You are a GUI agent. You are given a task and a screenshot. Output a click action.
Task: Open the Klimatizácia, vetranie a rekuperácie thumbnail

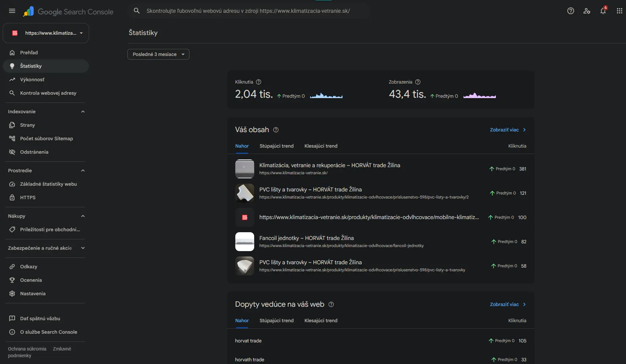point(245,169)
